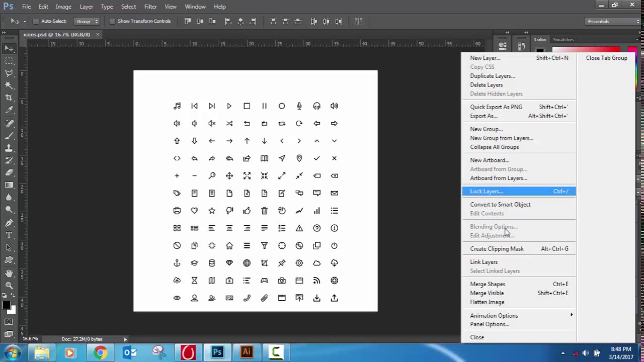Viewport: 644px width, 362px height.
Task: Enable Show Transform Controls
Action: point(112,21)
